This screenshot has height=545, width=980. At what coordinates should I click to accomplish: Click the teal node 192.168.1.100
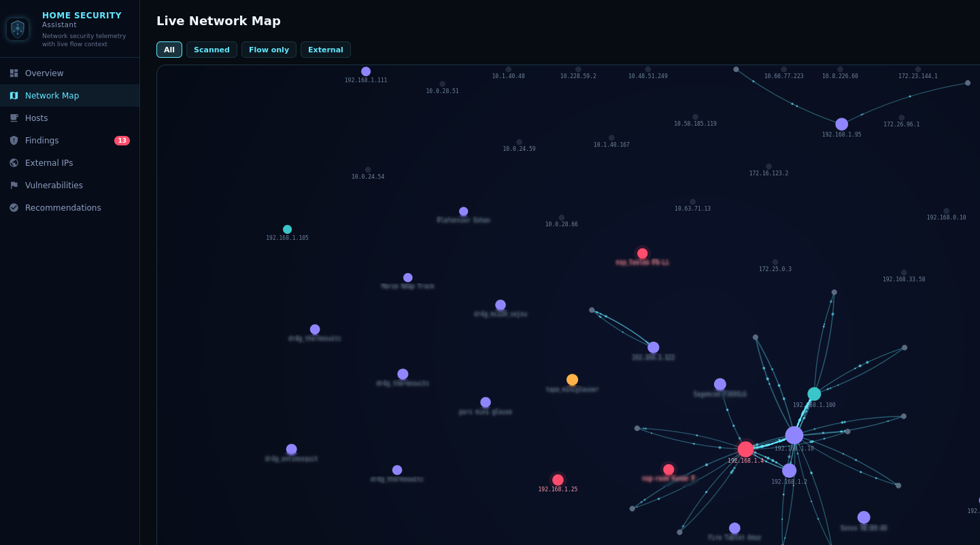(814, 394)
